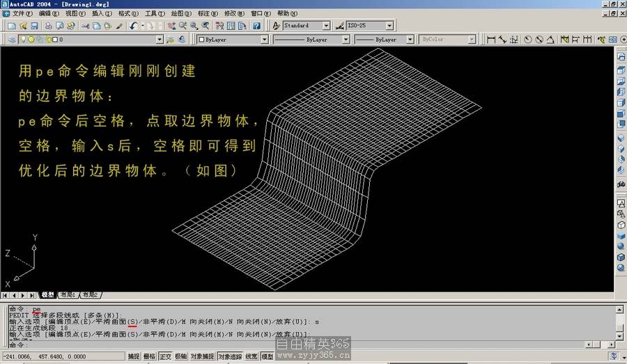Image resolution: width=627 pixels, height=364 pixels.
Task: Open the layer list dropdown
Action: (x=160, y=40)
